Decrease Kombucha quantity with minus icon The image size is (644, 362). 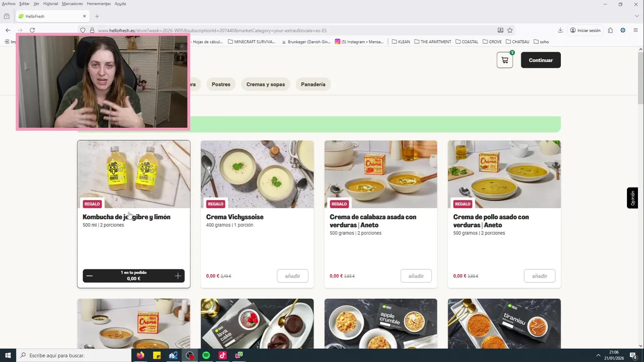pyautogui.click(x=90, y=276)
